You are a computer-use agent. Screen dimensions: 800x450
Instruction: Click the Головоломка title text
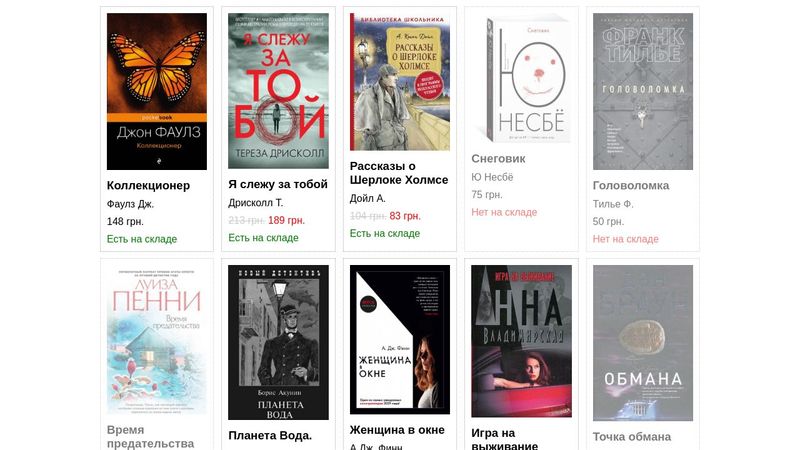[x=631, y=186]
